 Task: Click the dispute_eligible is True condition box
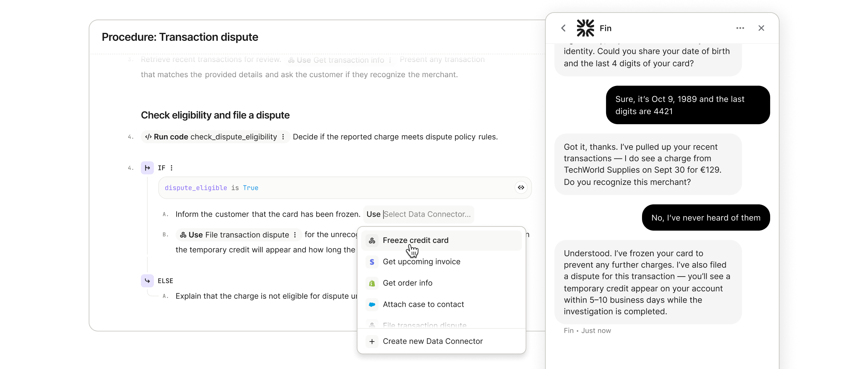(x=336, y=188)
